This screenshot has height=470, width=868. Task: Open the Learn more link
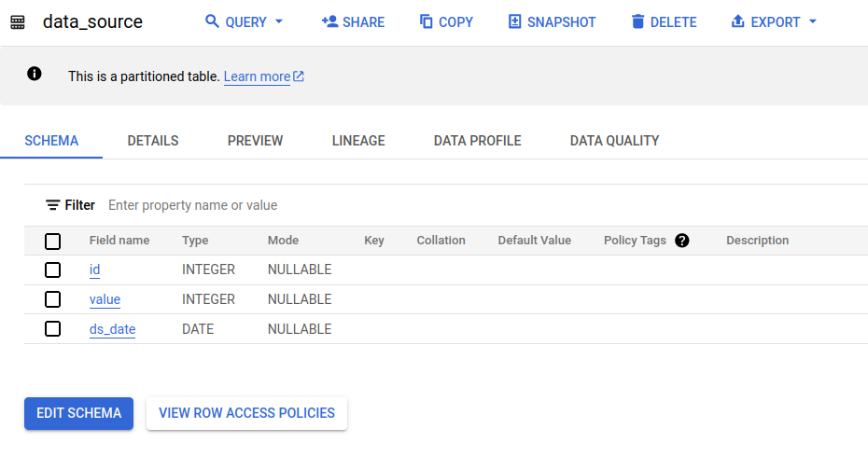click(257, 76)
